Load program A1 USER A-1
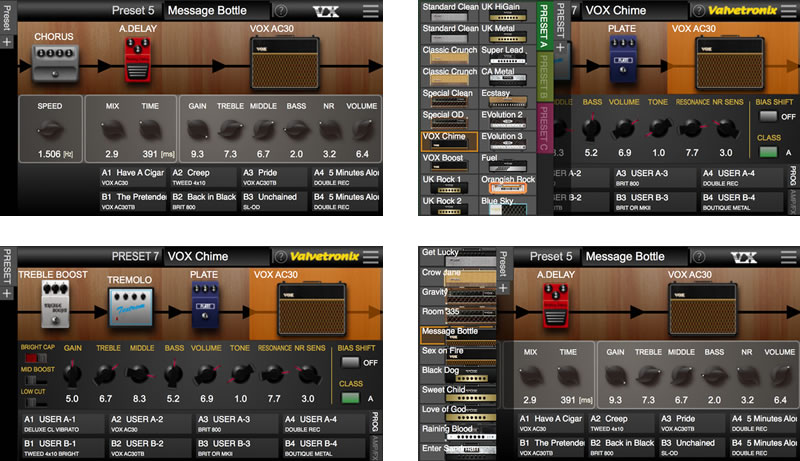 coord(62,423)
